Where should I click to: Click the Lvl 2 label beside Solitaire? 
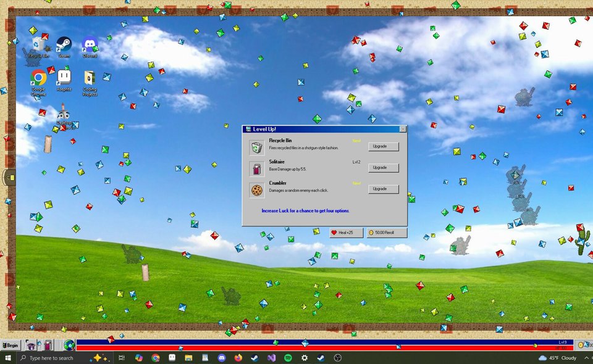(x=356, y=162)
